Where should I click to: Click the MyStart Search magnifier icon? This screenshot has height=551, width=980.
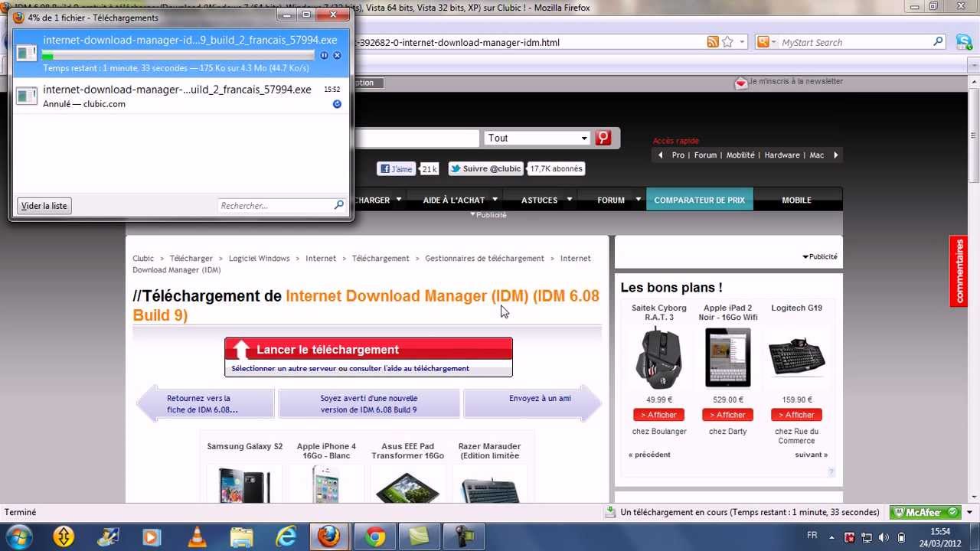pos(938,42)
